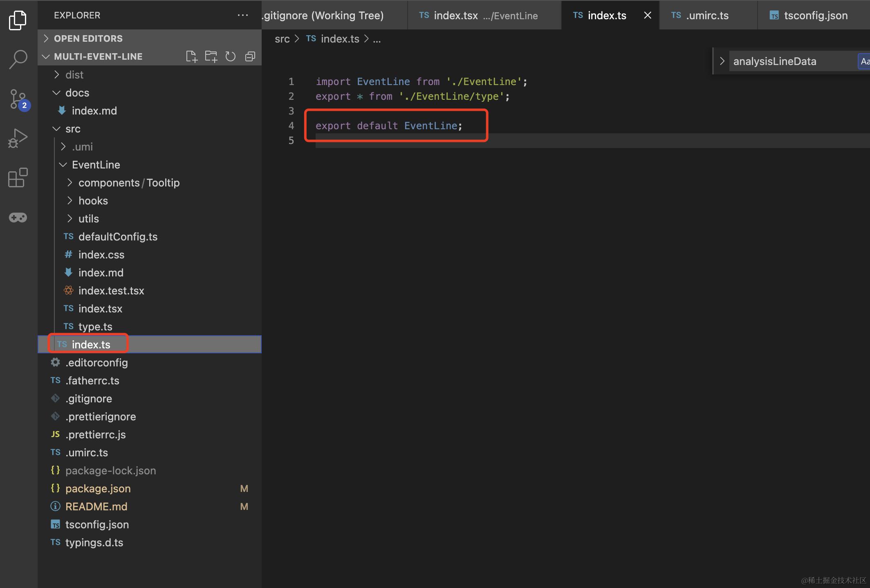Click the find input containing analysisLineData
The image size is (870, 588).
(x=792, y=61)
